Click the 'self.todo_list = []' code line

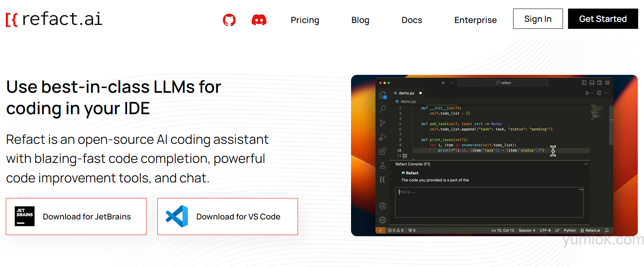click(450, 113)
